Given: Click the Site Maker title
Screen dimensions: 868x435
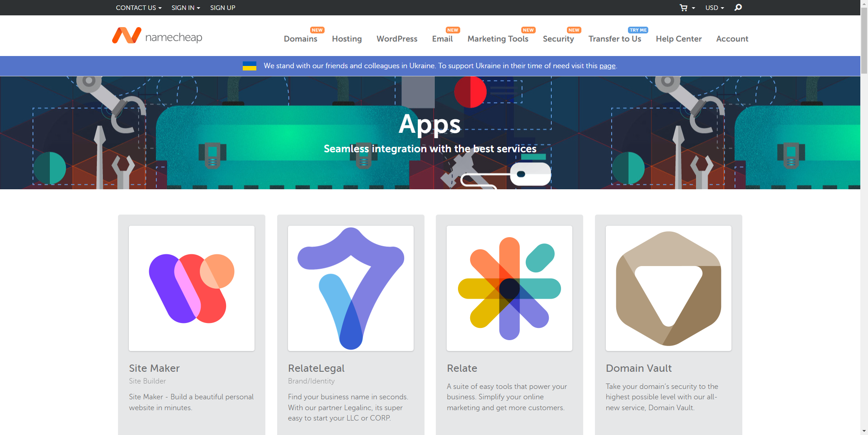Looking at the screenshot, I should tap(154, 368).
